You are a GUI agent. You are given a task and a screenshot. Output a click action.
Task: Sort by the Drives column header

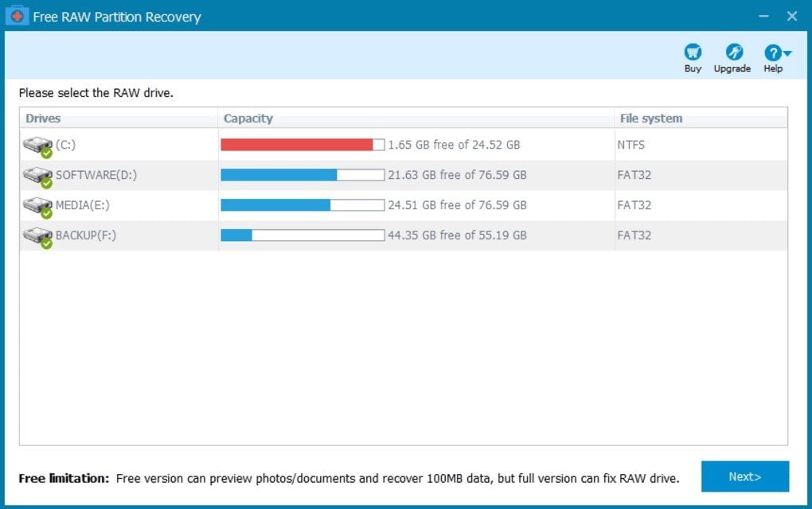point(118,118)
